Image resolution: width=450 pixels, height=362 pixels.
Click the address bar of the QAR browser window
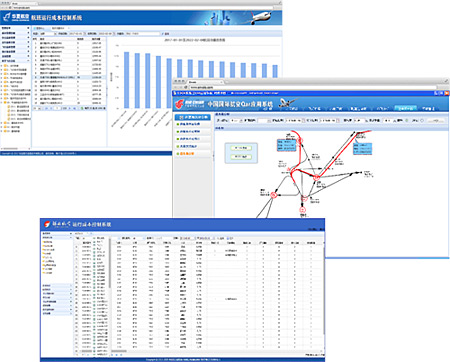click(313, 87)
